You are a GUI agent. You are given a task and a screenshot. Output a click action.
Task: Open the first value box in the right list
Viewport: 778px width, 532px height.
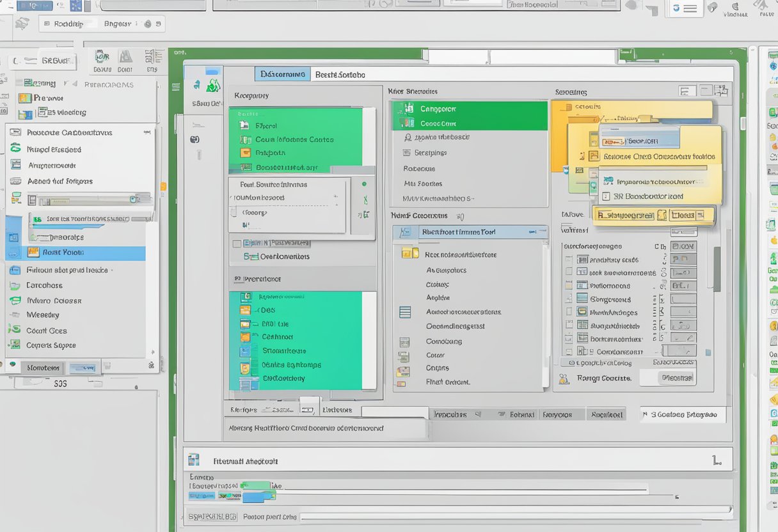[x=683, y=246]
